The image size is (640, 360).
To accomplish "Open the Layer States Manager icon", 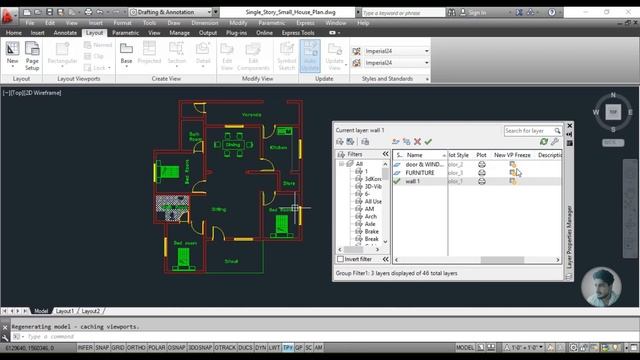I will (365, 142).
